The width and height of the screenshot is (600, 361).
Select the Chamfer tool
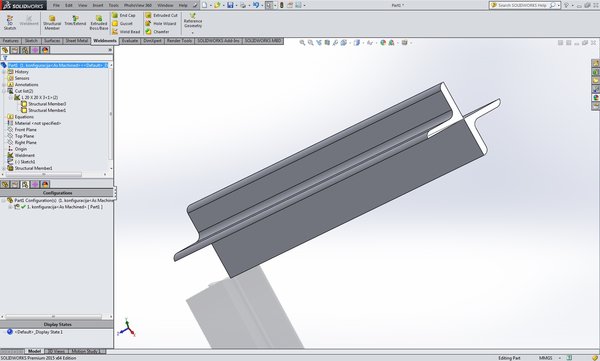click(x=157, y=32)
